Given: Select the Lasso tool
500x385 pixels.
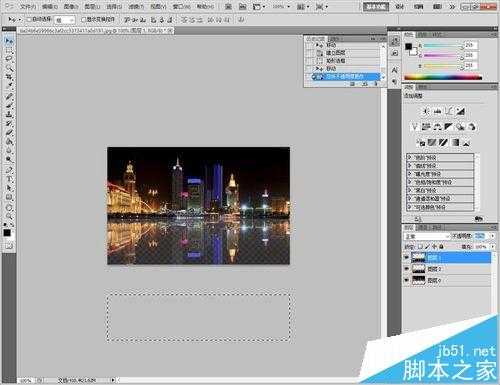Looking at the screenshot, I should (8, 59).
